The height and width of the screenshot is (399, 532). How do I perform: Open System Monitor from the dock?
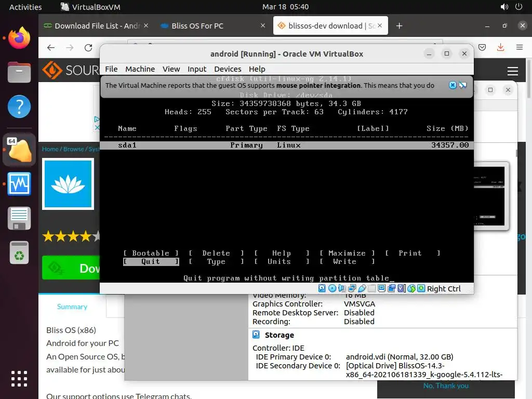(x=19, y=184)
